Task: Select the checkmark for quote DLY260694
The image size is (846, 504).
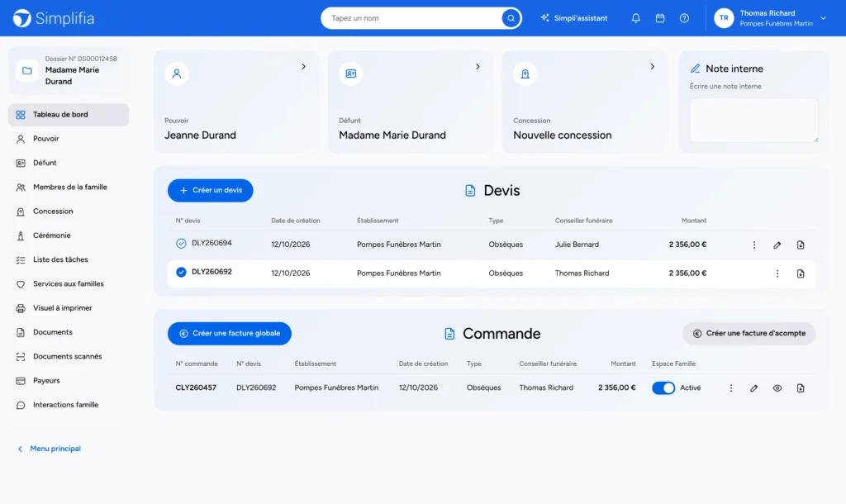Action: pyautogui.click(x=181, y=244)
